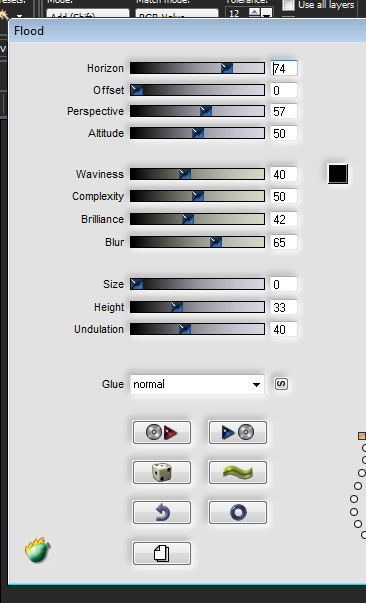366x603 pixels.
Task: Click the load preset disc button
Action: [161, 432]
